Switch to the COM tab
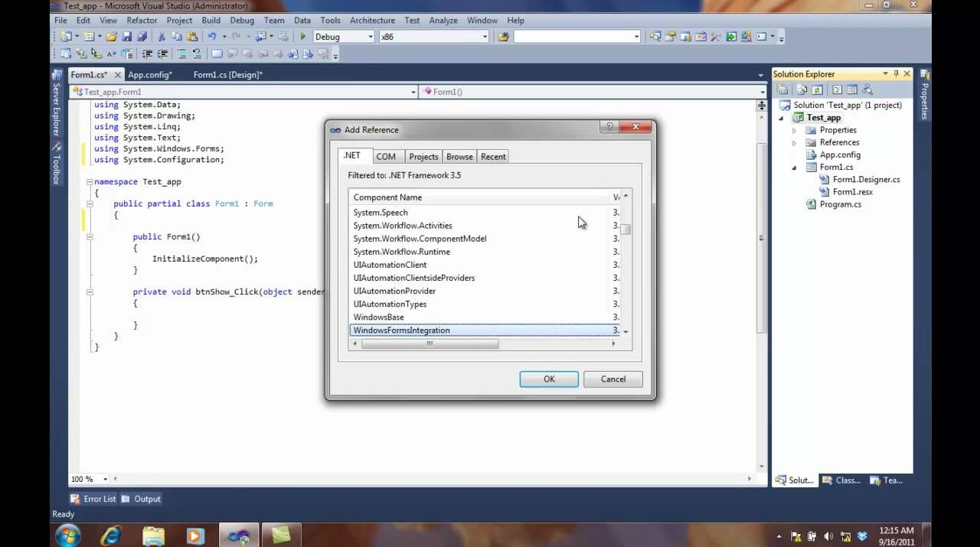This screenshot has width=980, height=547. [386, 157]
